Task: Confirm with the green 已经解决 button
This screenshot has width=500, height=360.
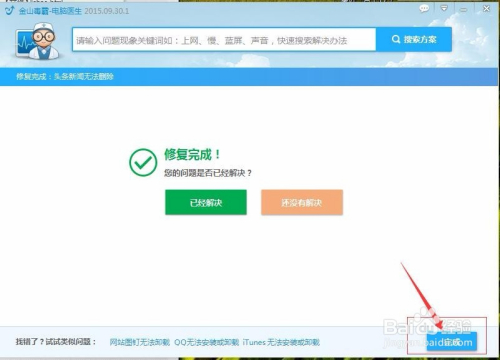Action: coord(206,202)
